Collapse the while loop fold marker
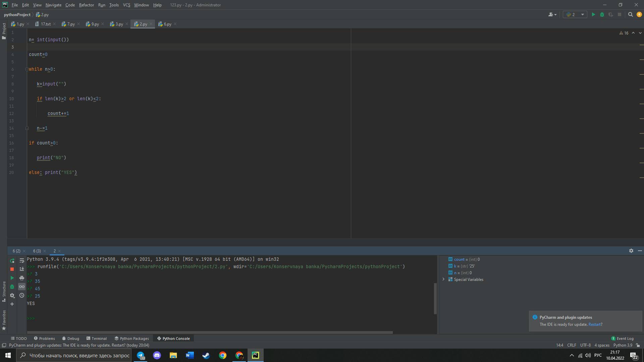 (27, 69)
